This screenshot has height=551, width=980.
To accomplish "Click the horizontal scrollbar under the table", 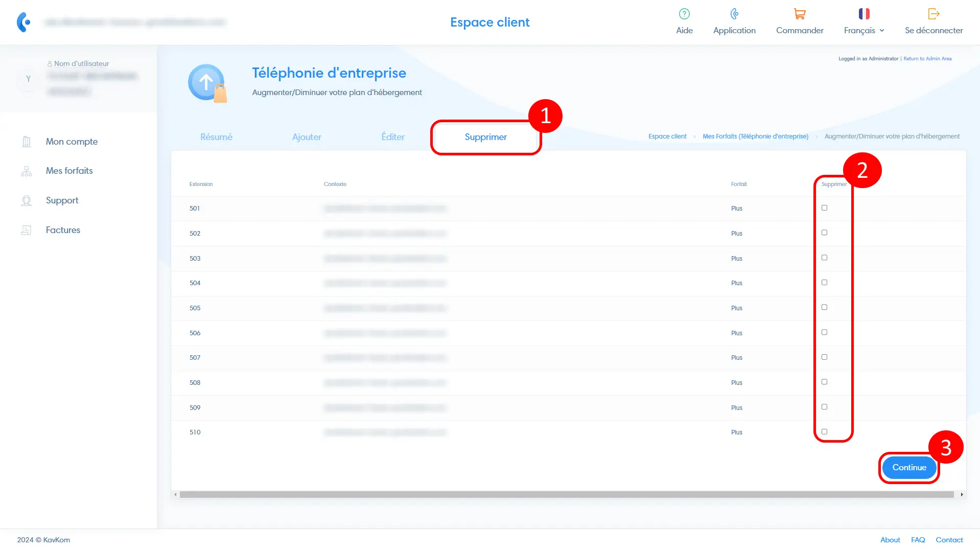I will [566, 495].
